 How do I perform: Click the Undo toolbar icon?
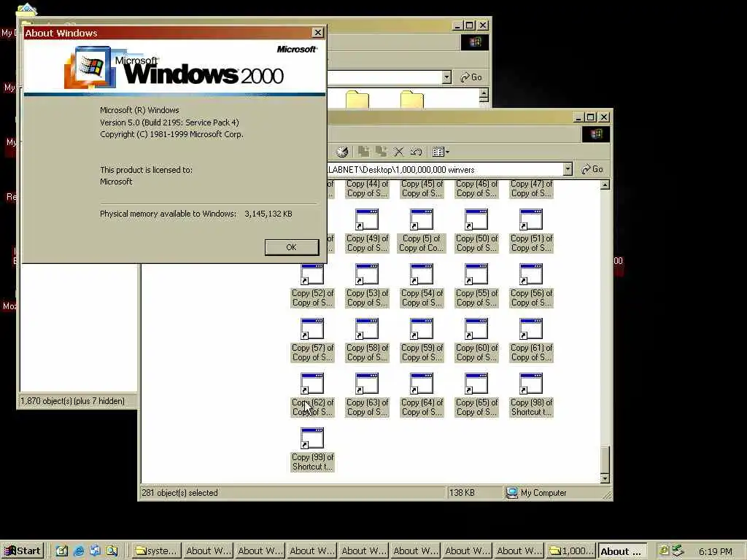(x=416, y=152)
